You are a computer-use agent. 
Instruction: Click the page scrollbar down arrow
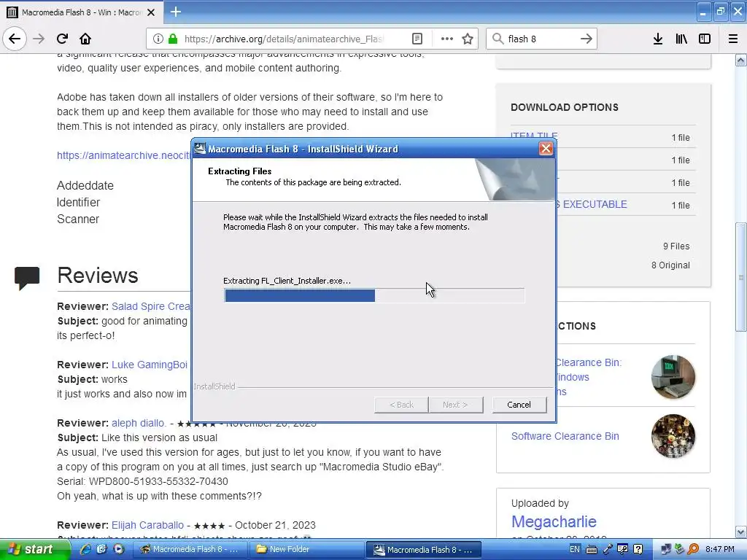coord(741,532)
